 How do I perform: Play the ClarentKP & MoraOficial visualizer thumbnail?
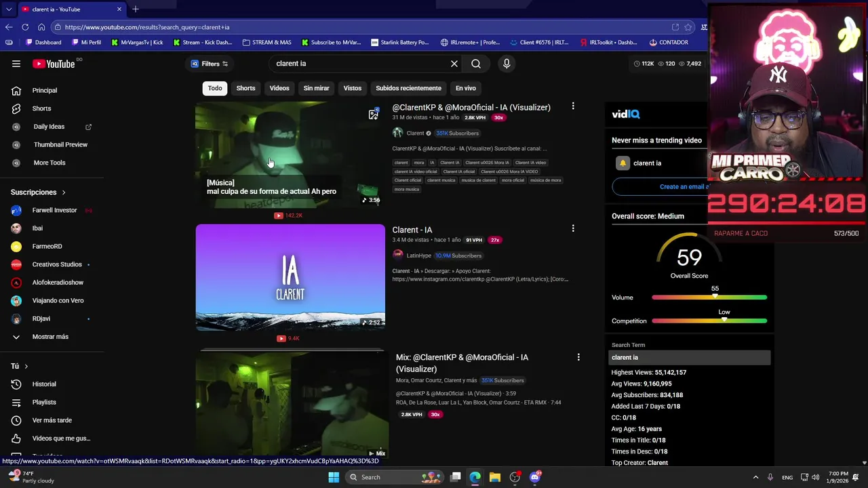coord(290,155)
